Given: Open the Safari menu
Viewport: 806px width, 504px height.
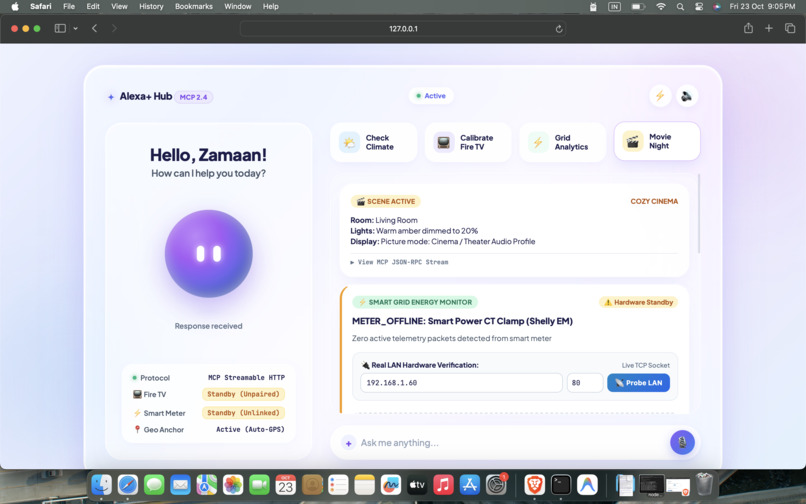Looking at the screenshot, I should point(41,7).
